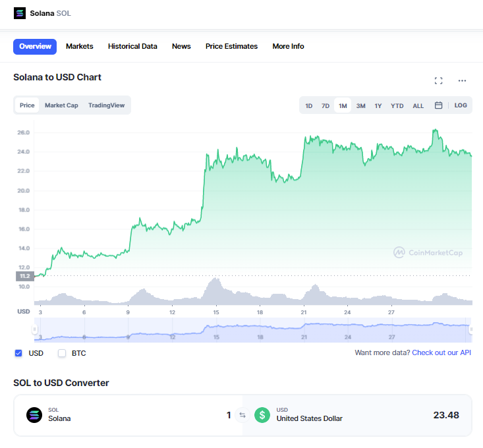The height and width of the screenshot is (448, 483).
Task: Click the green dollar USD icon
Action: pos(262,415)
